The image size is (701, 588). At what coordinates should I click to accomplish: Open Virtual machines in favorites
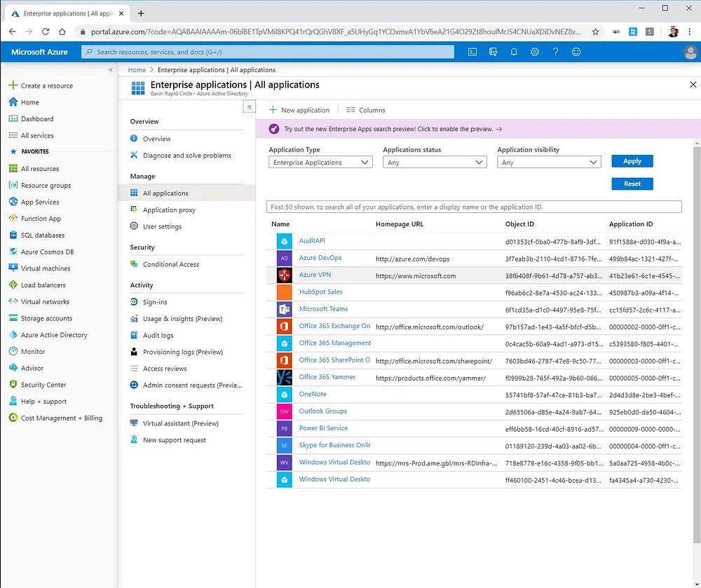(45, 268)
